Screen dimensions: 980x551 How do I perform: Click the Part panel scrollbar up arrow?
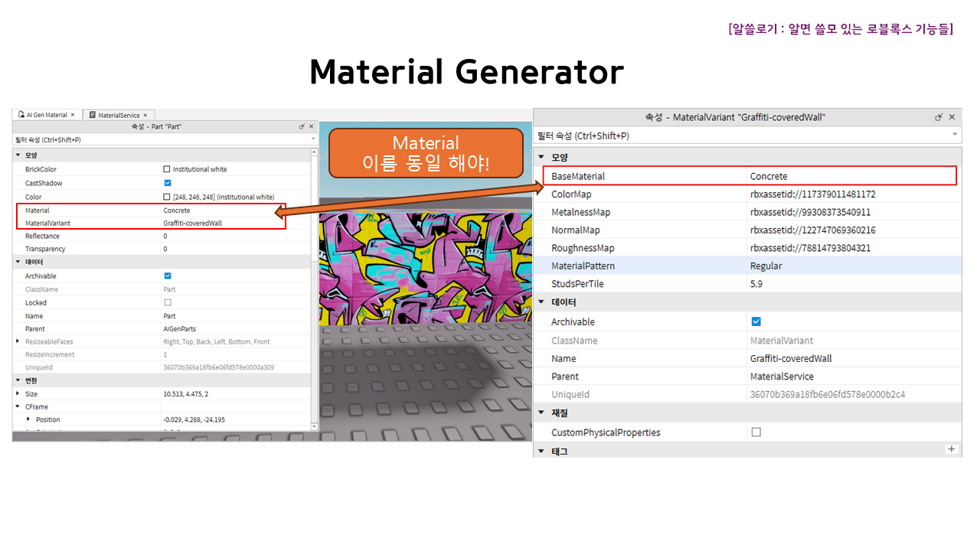pyautogui.click(x=314, y=153)
